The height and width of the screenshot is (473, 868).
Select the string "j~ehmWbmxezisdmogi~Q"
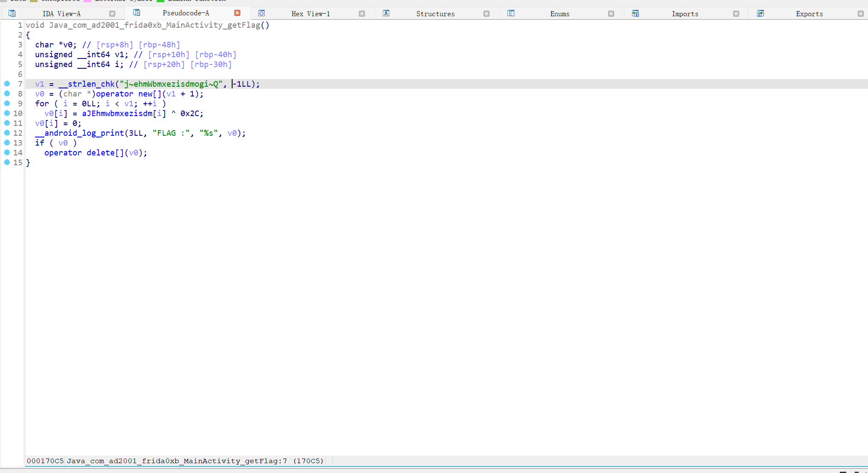coord(171,84)
